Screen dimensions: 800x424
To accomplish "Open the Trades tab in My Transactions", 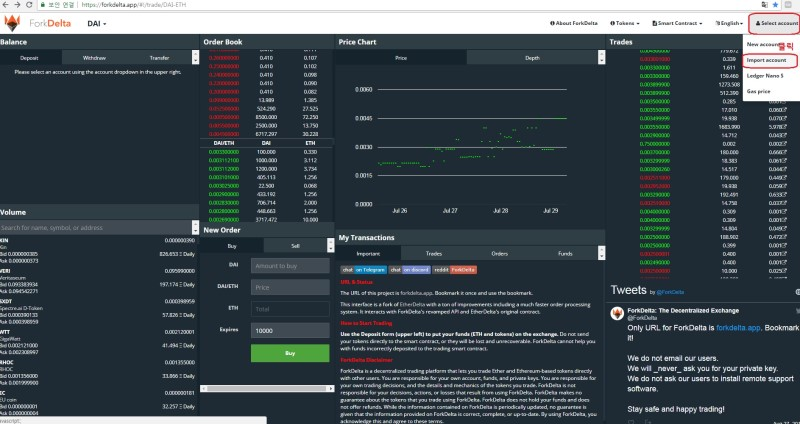I will (434, 254).
